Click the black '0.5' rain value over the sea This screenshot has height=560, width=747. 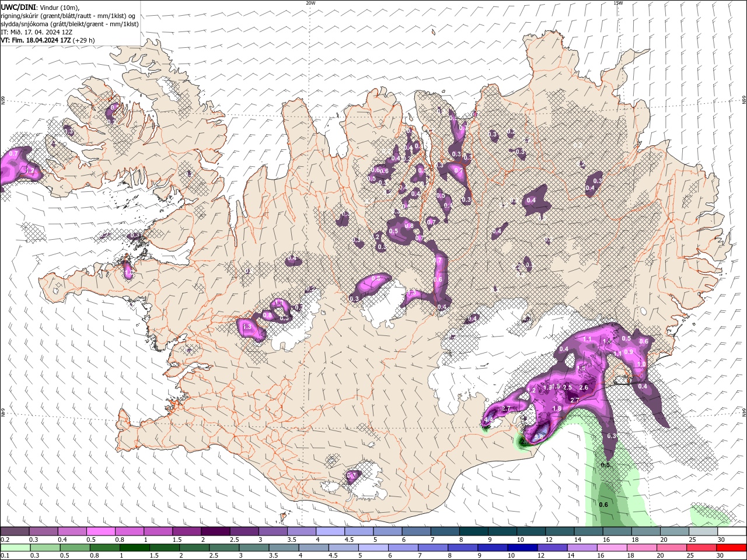(x=605, y=465)
